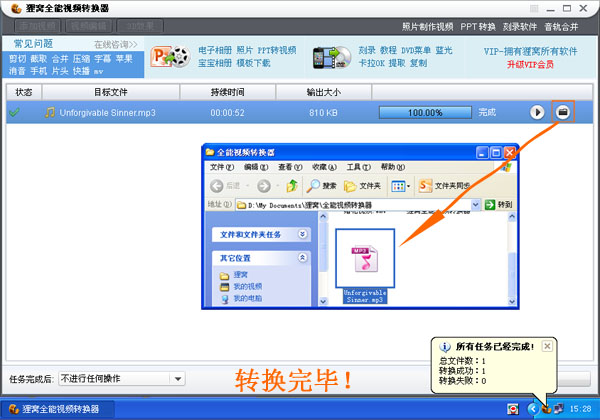Click 3D效果 button in top toolbar
The width and height of the screenshot is (600, 420).
tap(140, 26)
